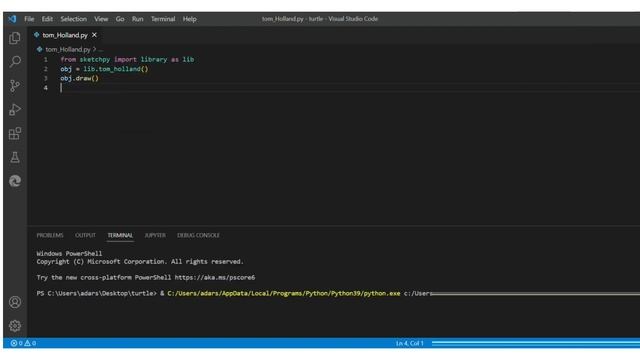This screenshot has height=360, width=640.
Task: Click the Python file icon in breadcrumb
Action: (39, 49)
